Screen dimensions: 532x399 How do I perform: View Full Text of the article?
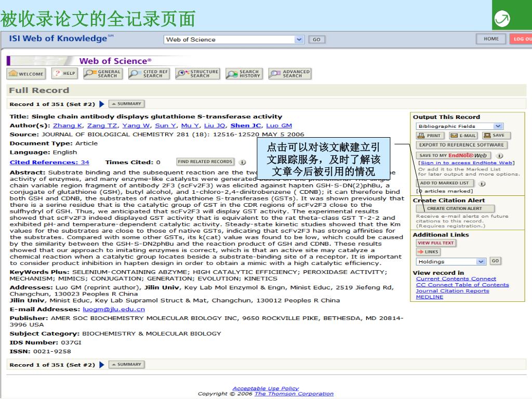coord(436,243)
